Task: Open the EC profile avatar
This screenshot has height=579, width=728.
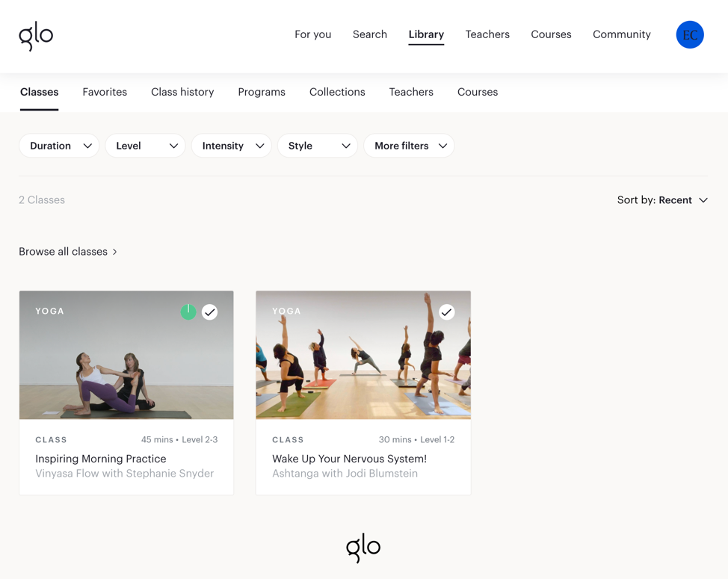Action: tap(689, 35)
